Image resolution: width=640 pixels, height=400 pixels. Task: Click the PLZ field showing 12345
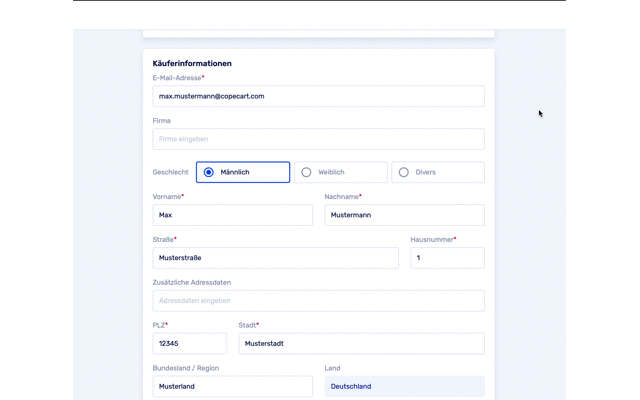click(x=189, y=343)
